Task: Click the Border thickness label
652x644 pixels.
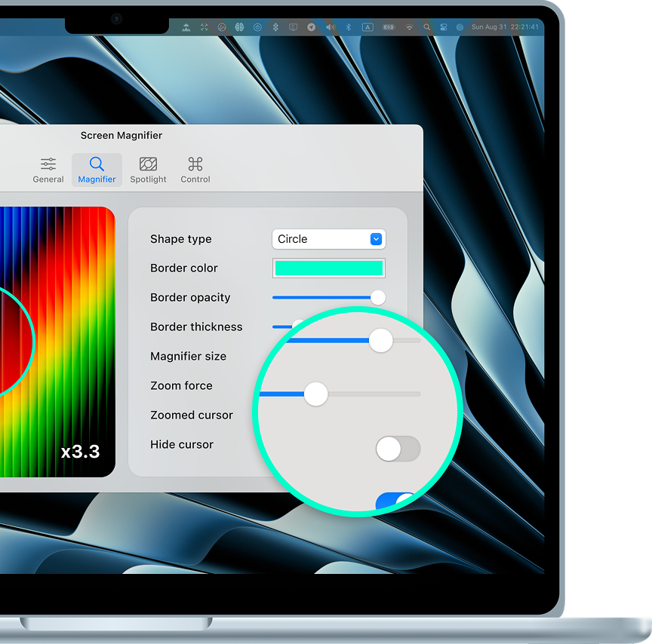Action: coord(196,327)
